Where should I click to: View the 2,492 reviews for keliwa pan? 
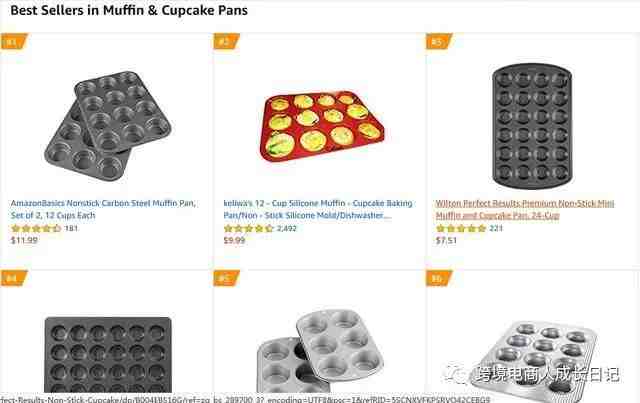tap(287, 228)
